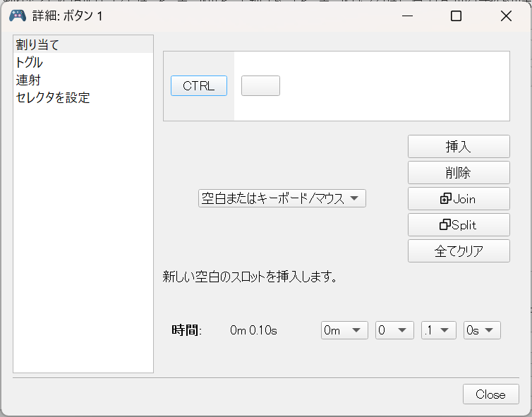Image resolution: width=532 pixels, height=417 pixels.
Task: Choose セレクタを設定 from the side list
Action: tap(53, 98)
